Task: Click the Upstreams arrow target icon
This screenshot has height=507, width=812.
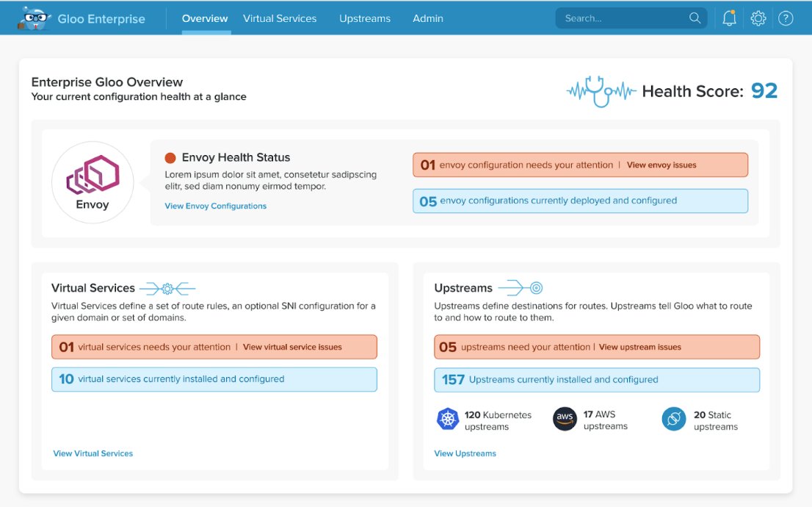Action: pos(520,288)
